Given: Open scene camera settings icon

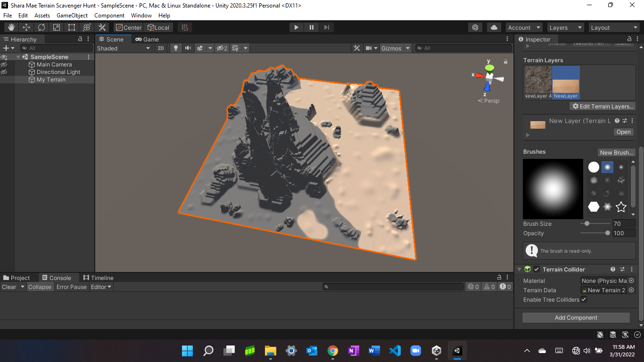Looking at the screenshot, I should click(x=369, y=48).
